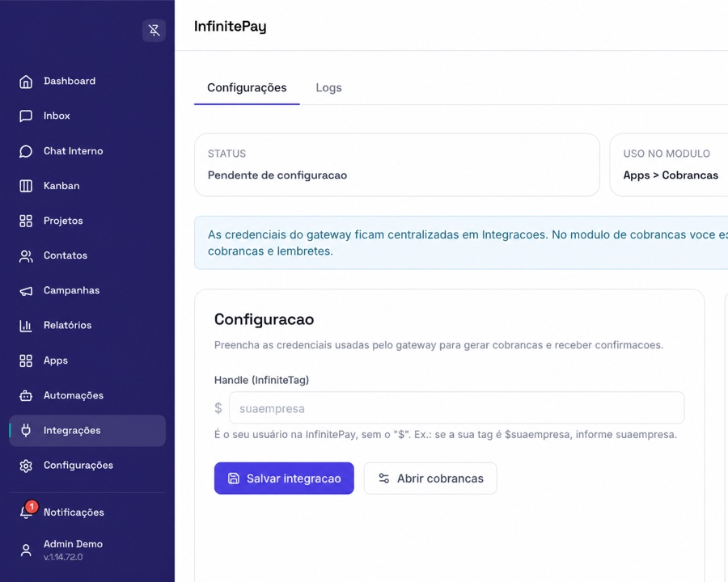Image resolution: width=728 pixels, height=582 pixels.
Task: Select the Configurações tab
Action: (247, 88)
